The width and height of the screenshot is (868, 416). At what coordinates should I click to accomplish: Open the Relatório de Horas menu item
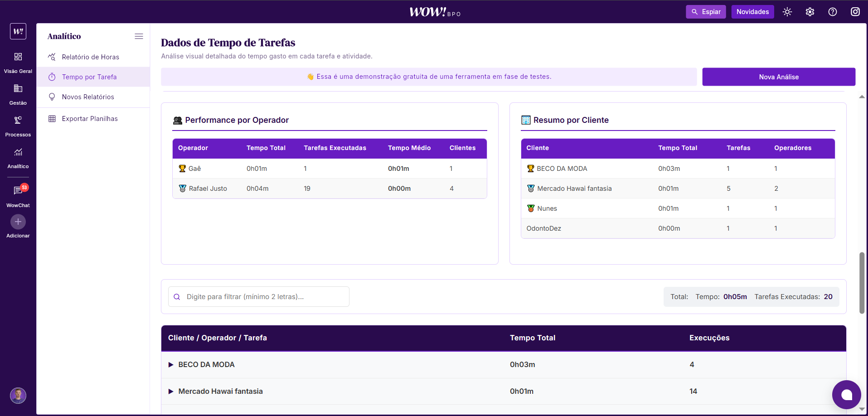[90, 57]
